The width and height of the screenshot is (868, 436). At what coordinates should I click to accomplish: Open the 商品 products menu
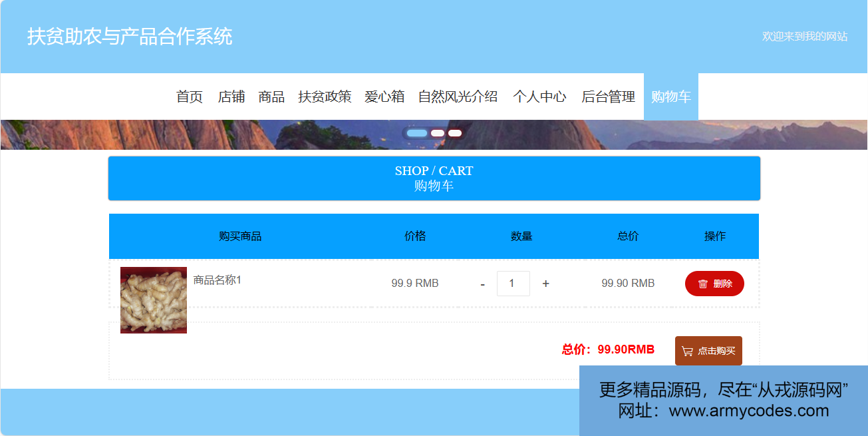271,97
